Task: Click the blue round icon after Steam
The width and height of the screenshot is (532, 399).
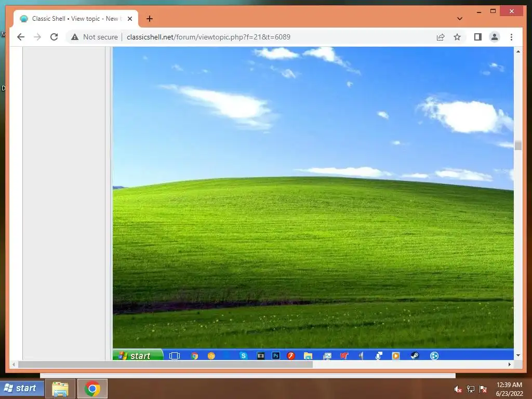Action: 434,355
